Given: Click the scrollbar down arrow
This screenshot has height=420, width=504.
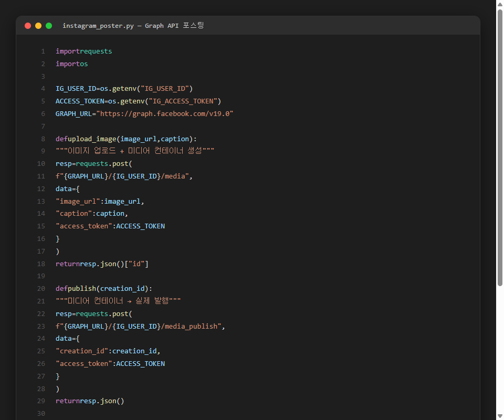Looking at the screenshot, I should click(x=499, y=416).
